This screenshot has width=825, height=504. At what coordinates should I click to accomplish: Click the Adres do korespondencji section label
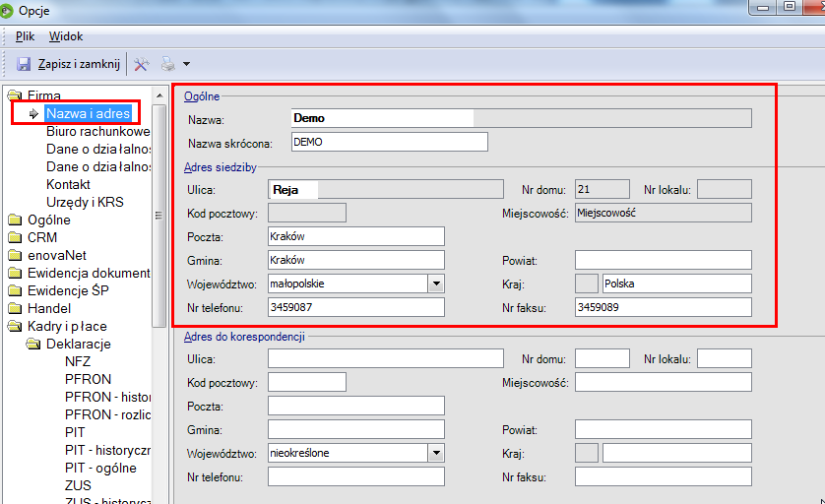point(244,337)
